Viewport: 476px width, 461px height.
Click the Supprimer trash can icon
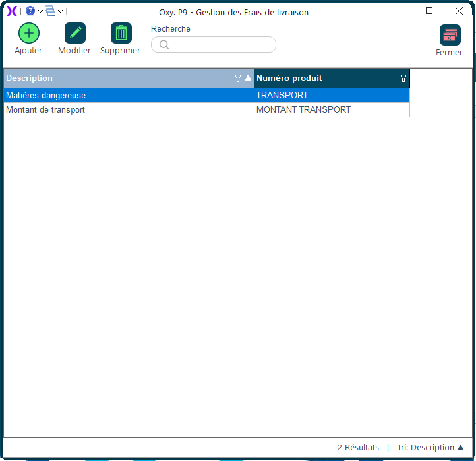121,33
